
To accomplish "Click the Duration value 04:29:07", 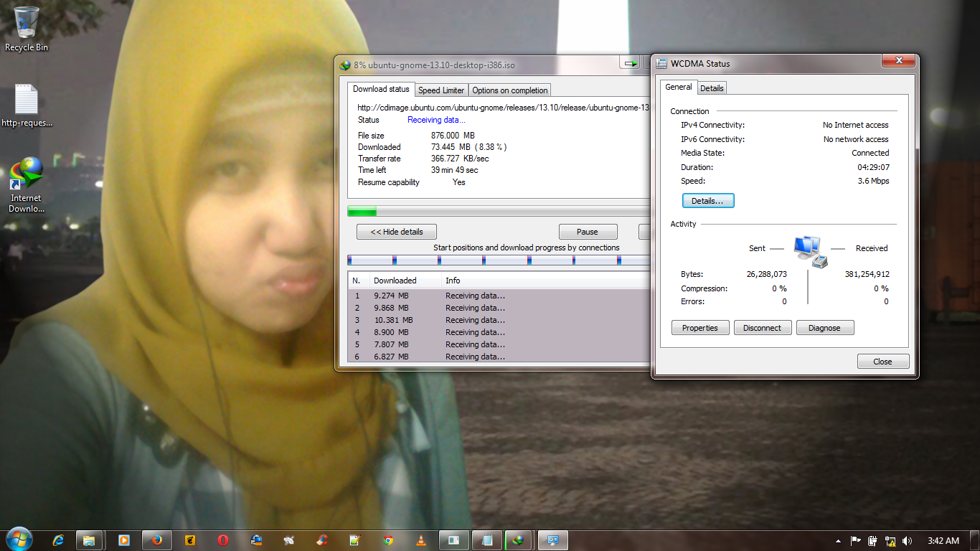I will [875, 167].
